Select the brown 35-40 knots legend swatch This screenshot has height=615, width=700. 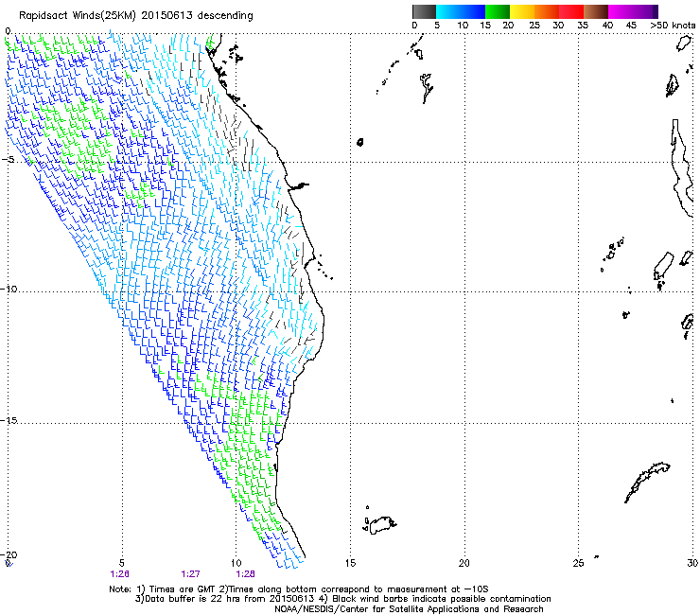(x=596, y=11)
